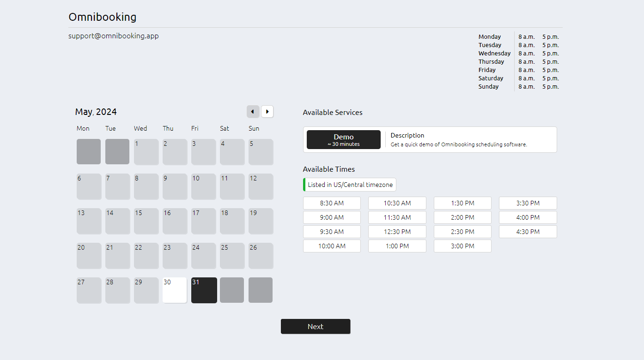Viewport: 644px width, 360px height.
Task: Choose May 9 in the calendar
Action: coord(175,186)
